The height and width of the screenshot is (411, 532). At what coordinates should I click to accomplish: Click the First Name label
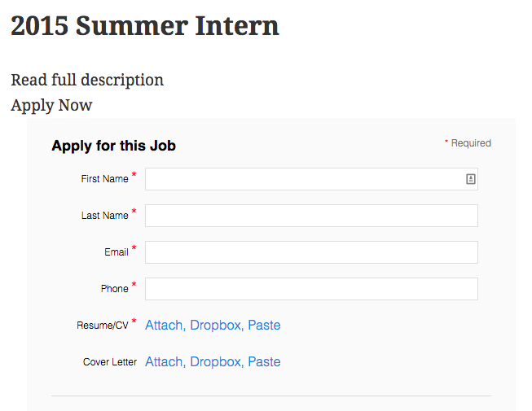point(104,179)
